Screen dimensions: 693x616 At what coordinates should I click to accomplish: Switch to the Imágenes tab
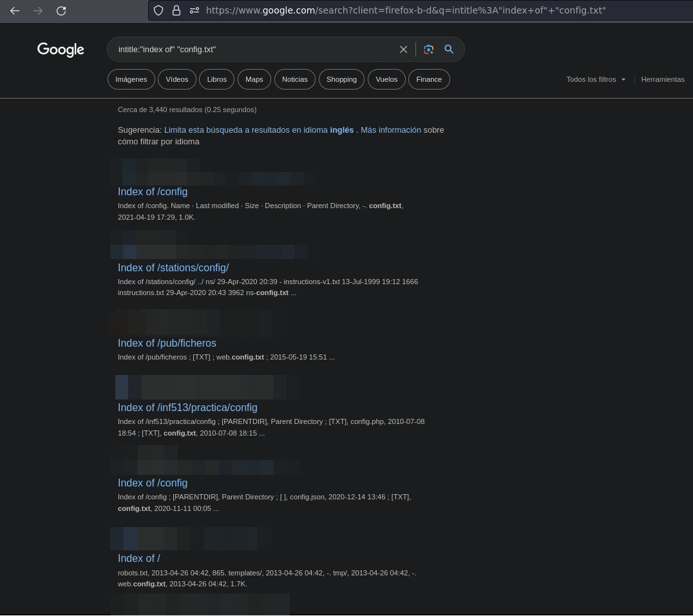click(x=131, y=79)
